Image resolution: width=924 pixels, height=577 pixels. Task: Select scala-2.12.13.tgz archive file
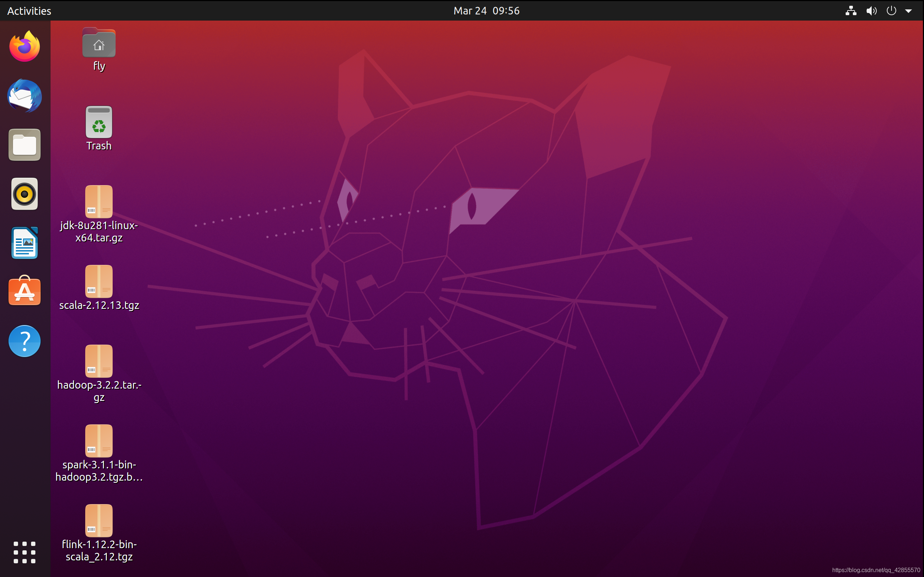pos(99,281)
